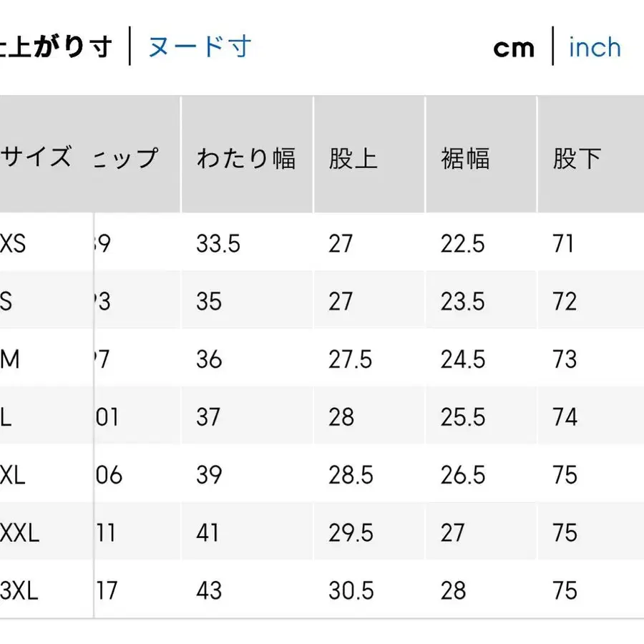The width and height of the screenshot is (644, 644).
Task: Click the 75 股下 value for 3XL
Action: [x=565, y=591]
